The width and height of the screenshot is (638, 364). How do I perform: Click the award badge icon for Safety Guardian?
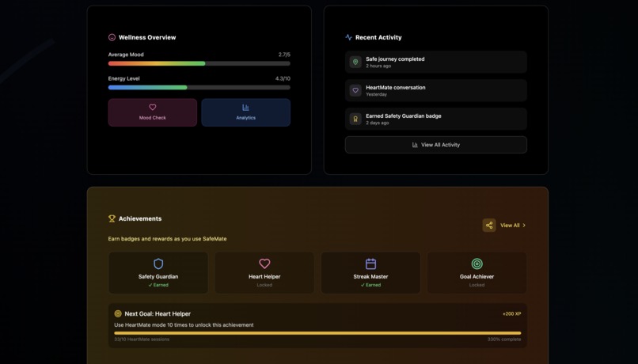(355, 119)
